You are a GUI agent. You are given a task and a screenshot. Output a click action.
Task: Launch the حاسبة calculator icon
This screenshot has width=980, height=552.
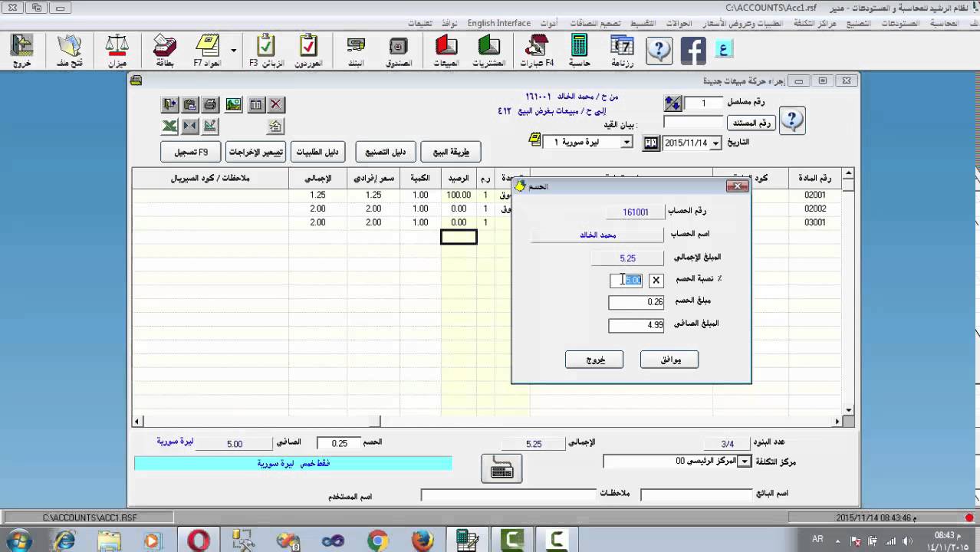(580, 51)
